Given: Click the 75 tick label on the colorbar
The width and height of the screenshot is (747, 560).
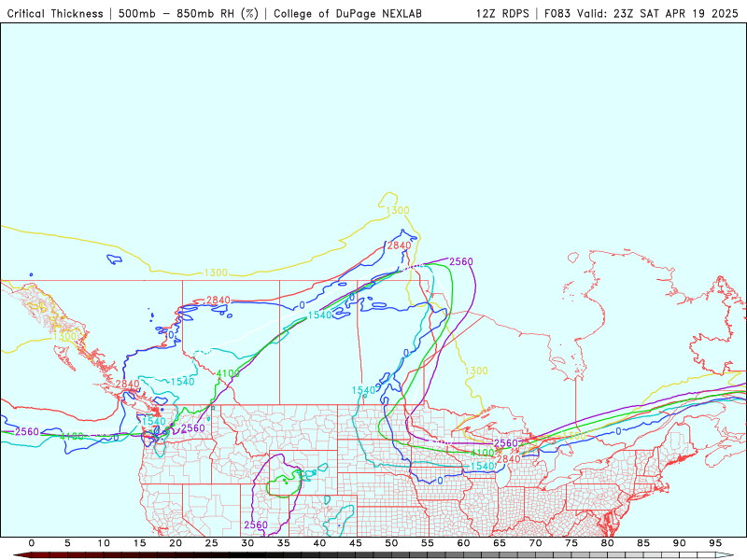Looking at the screenshot, I should [571, 543].
